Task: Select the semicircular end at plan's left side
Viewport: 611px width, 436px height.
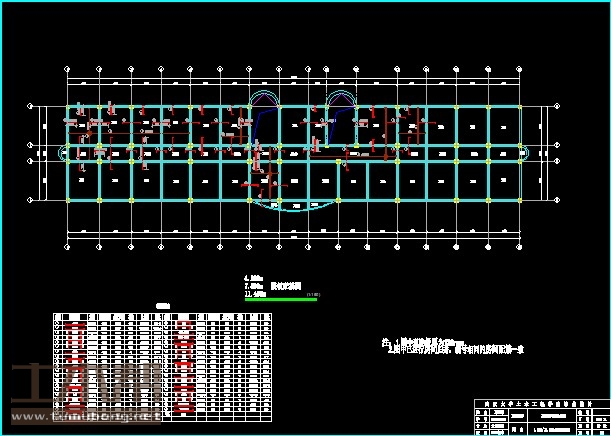Action: 64,153
